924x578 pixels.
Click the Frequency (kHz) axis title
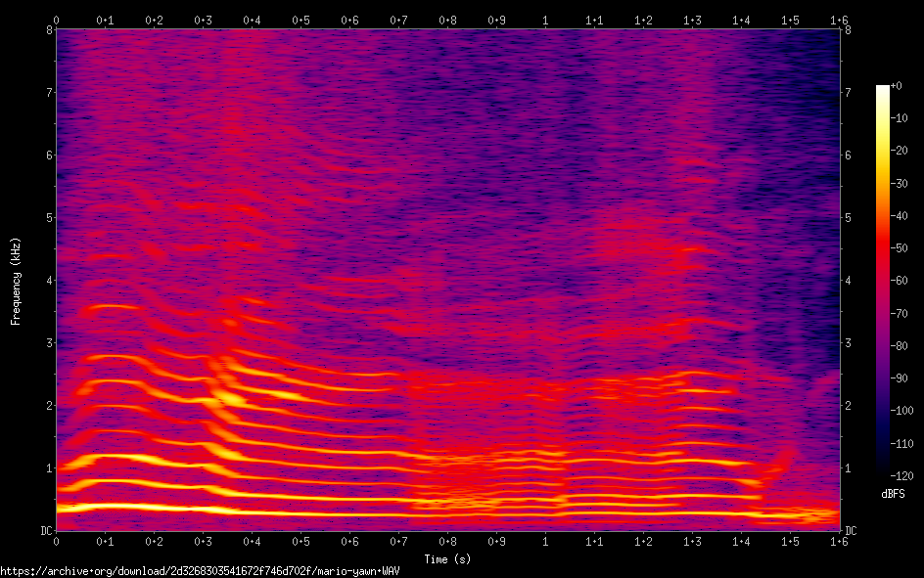(16, 281)
